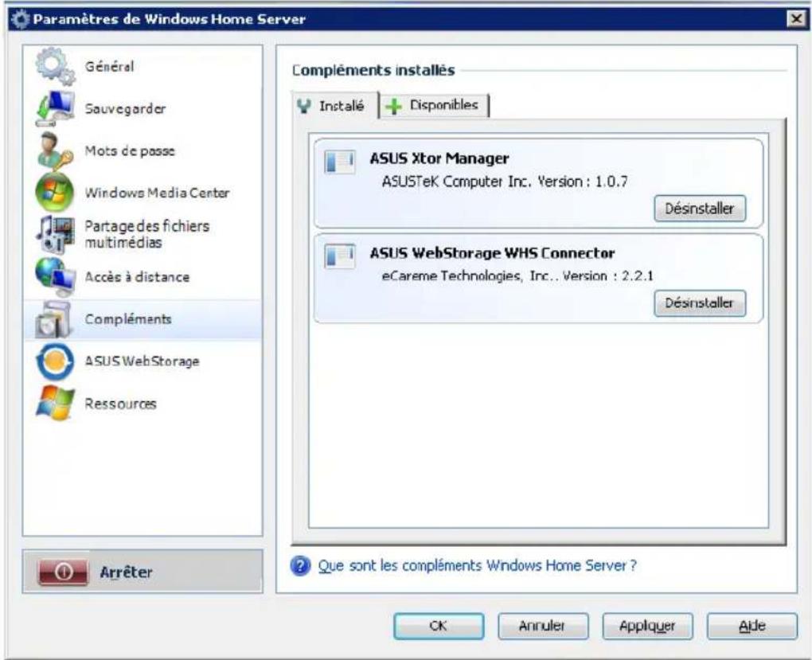Click the Partage des fichiers multimédias icon
Screen dimensions: 812x660
pyautogui.click(x=55, y=235)
